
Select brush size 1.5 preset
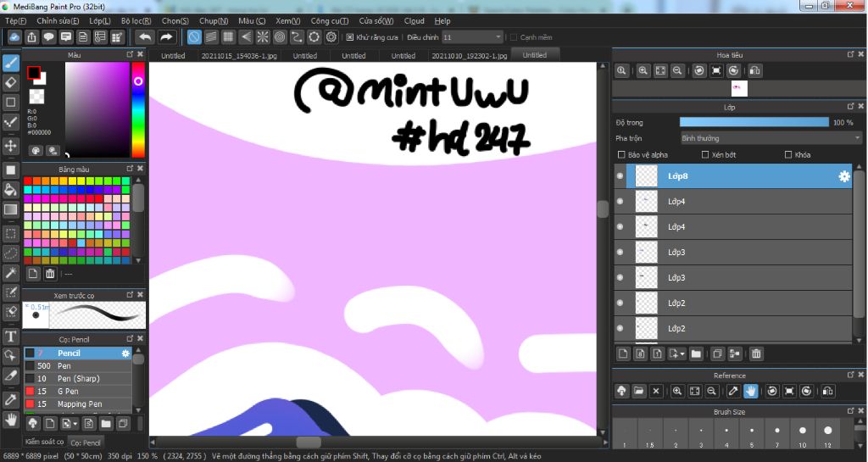(x=649, y=434)
